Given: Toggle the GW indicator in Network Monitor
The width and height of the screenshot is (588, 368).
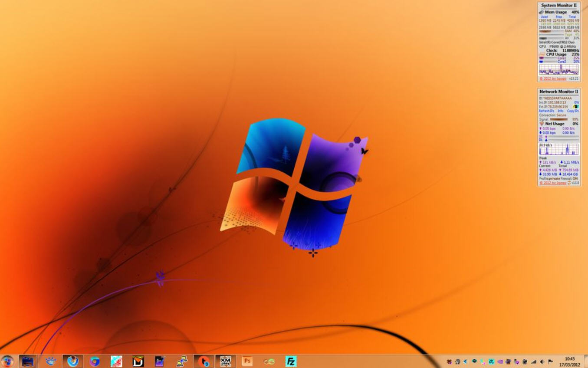Looking at the screenshot, I should point(576,102).
